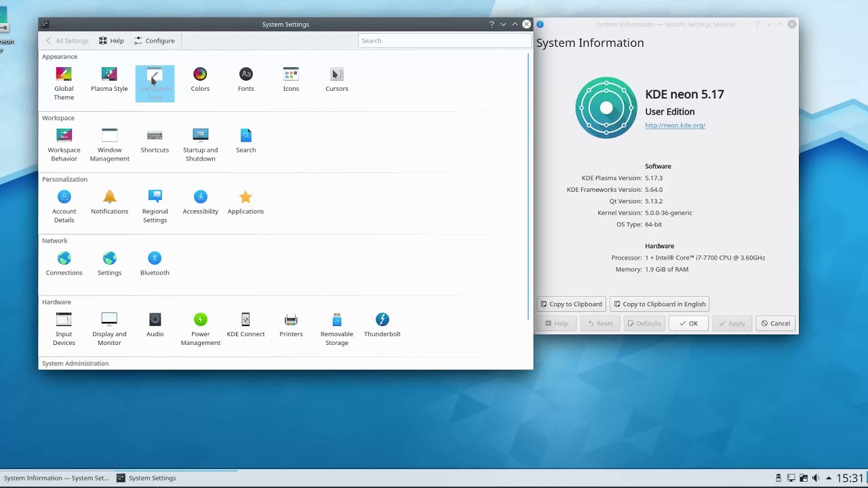The height and width of the screenshot is (488, 868).
Task: Open Removable Storage settings
Action: coord(336,329)
